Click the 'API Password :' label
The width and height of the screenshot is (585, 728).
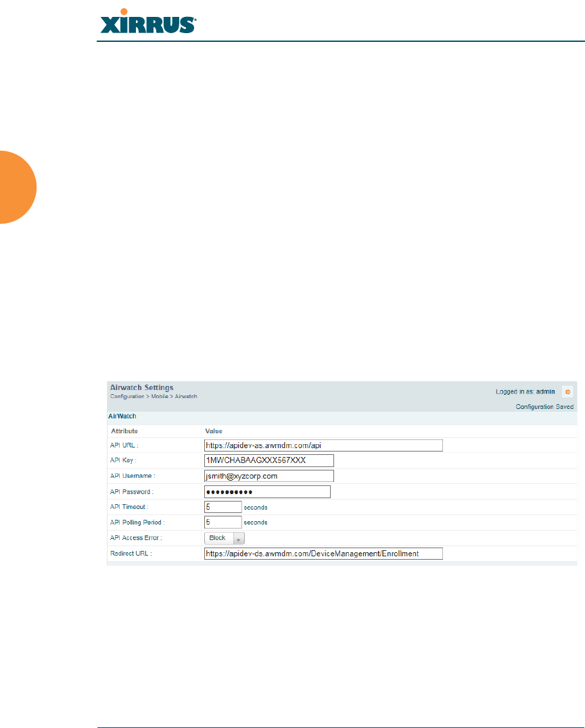click(131, 491)
